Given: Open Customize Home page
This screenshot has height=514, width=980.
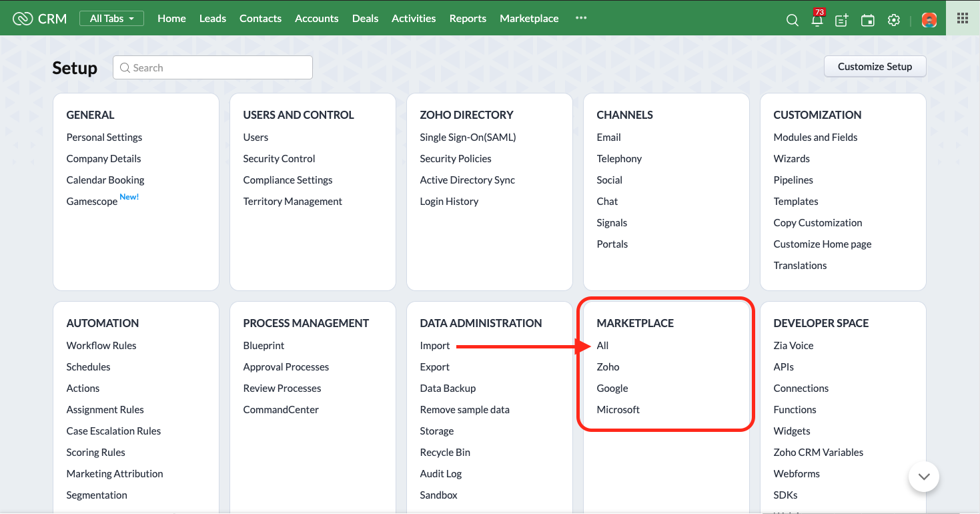Looking at the screenshot, I should (x=823, y=244).
